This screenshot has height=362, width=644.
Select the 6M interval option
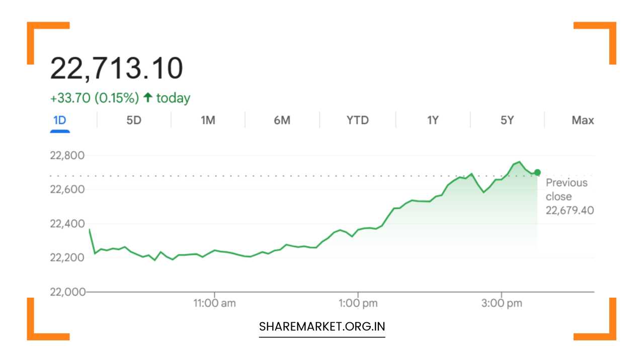(282, 120)
